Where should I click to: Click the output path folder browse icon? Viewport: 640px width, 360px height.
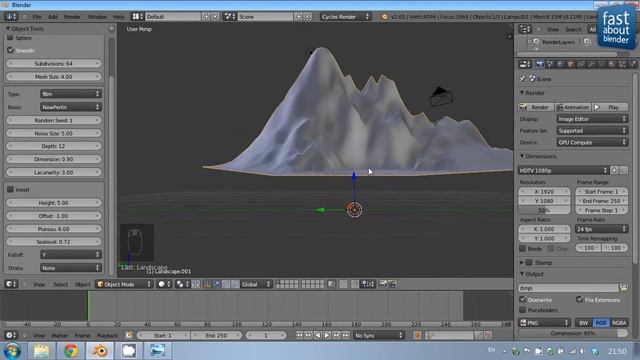coord(624,288)
